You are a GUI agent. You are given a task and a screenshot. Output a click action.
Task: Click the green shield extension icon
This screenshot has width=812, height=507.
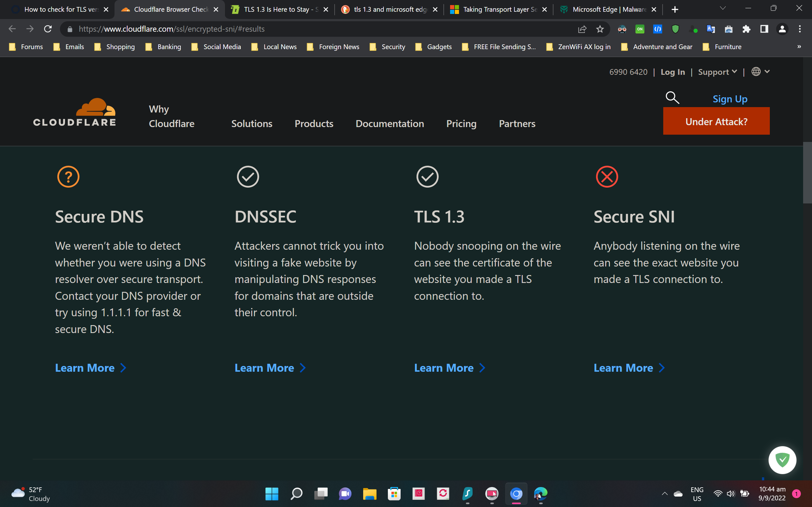click(675, 29)
